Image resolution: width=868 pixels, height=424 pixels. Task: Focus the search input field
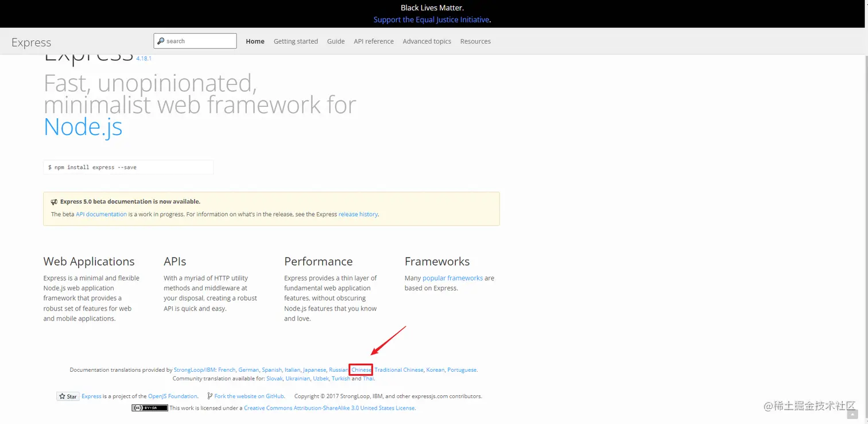point(195,41)
